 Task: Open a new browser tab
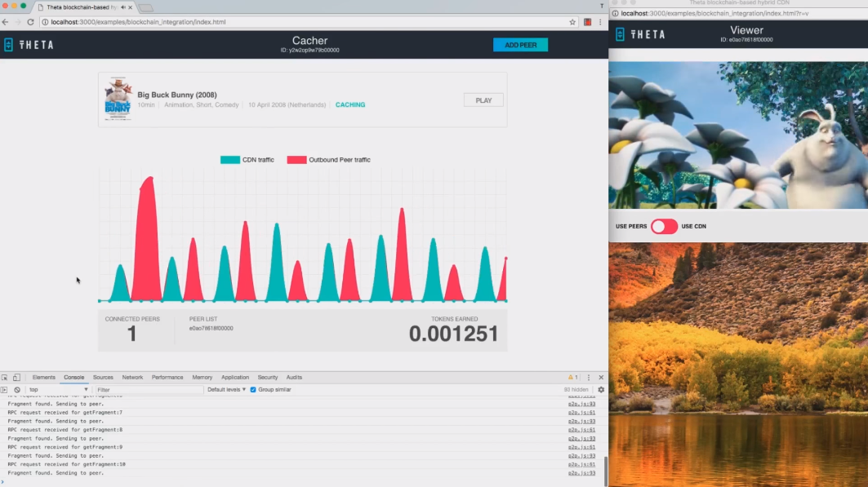tap(145, 7)
